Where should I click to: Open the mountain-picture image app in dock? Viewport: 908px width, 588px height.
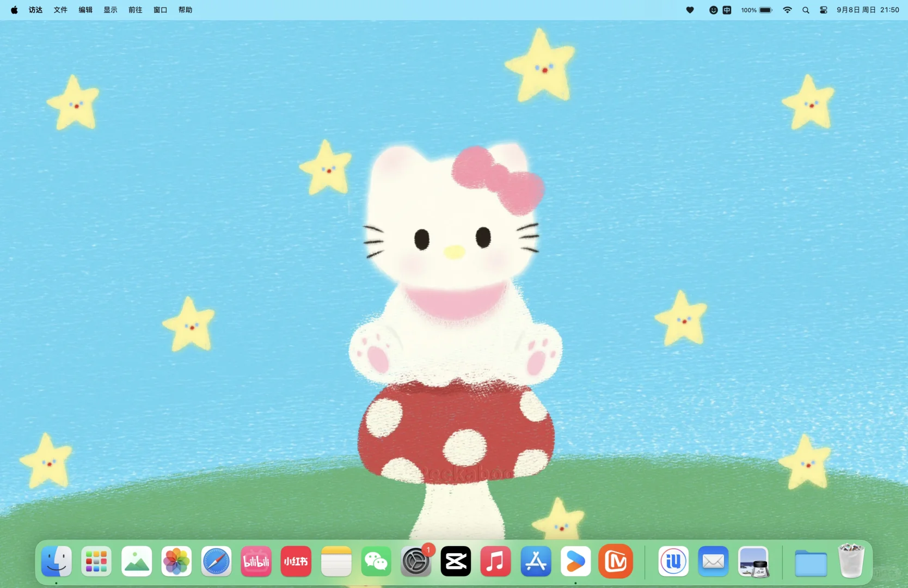click(137, 561)
